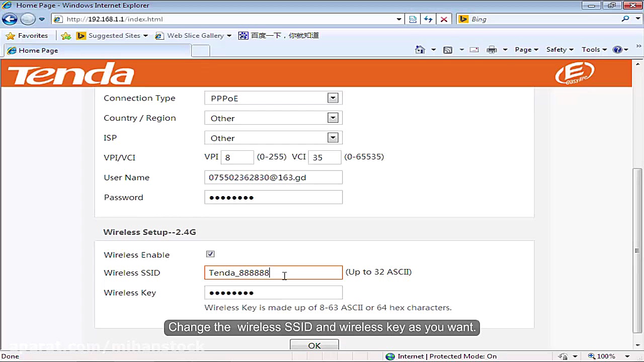Click the RSS Feeds toolbar icon
The height and width of the screenshot is (362, 644).
[x=448, y=50]
